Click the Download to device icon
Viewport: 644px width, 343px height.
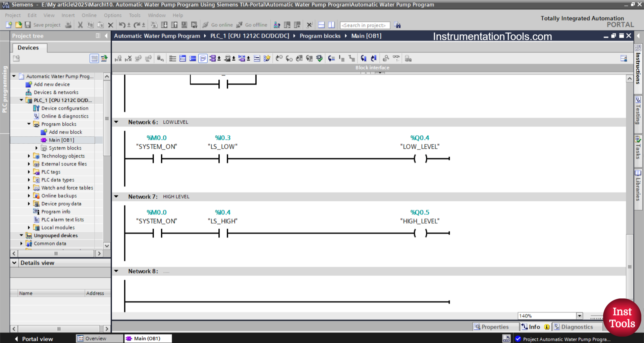click(164, 25)
